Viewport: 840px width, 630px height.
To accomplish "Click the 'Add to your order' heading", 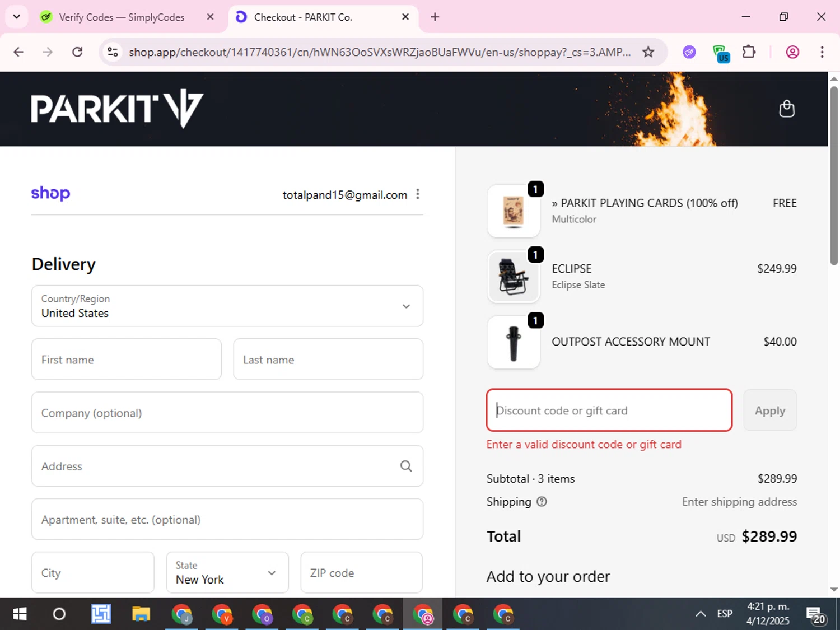I will point(548,576).
